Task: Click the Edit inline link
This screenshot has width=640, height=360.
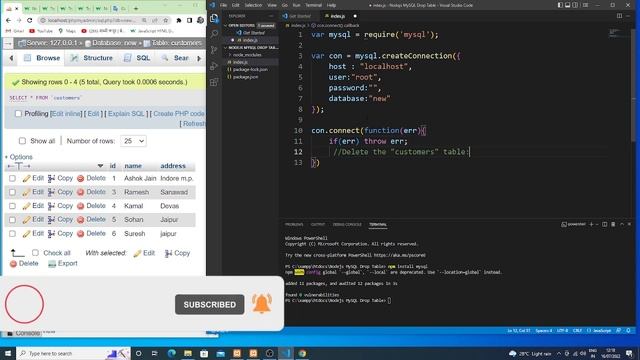Action: point(66,114)
